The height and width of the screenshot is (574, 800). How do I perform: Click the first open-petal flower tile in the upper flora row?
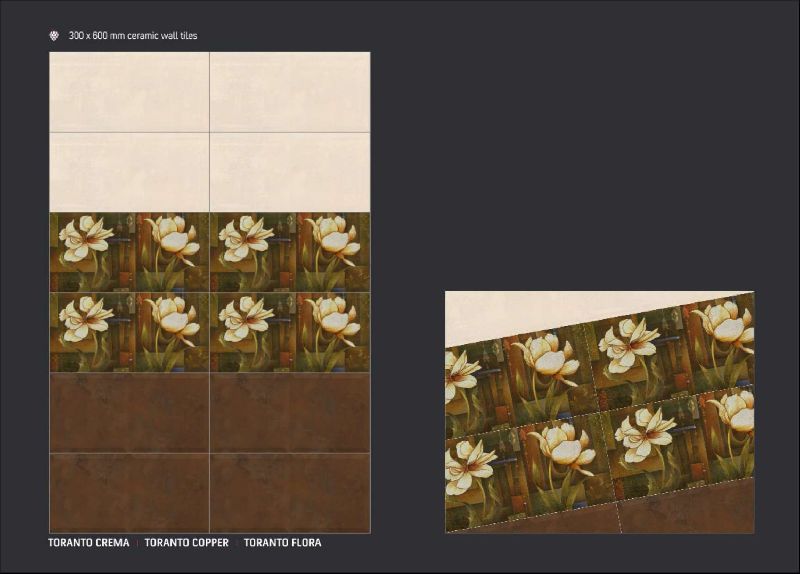coord(90,252)
